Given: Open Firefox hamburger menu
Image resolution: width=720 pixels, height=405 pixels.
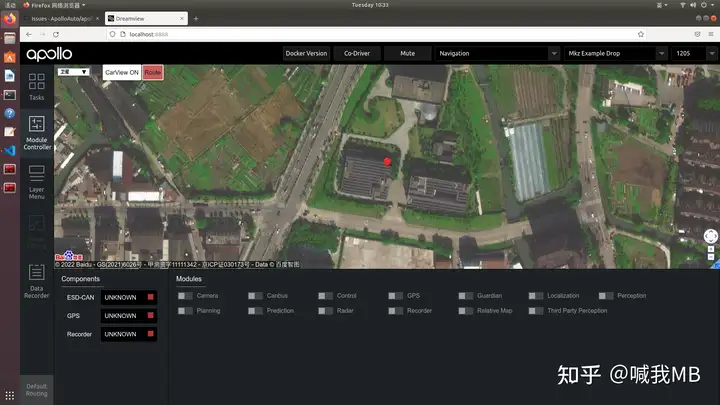Looking at the screenshot, I should [711, 34].
